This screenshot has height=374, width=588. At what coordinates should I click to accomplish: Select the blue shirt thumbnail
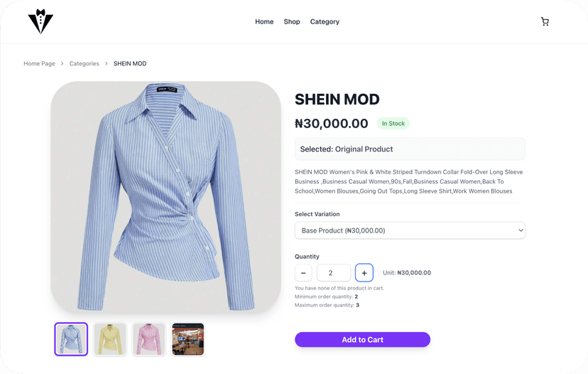[71, 339]
